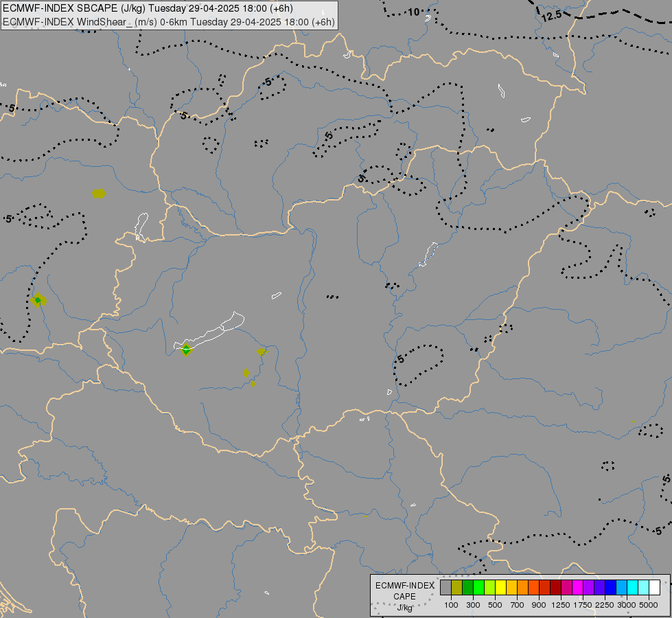Click legend value 100
The height and width of the screenshot is (618, 672).
(451, 605)
